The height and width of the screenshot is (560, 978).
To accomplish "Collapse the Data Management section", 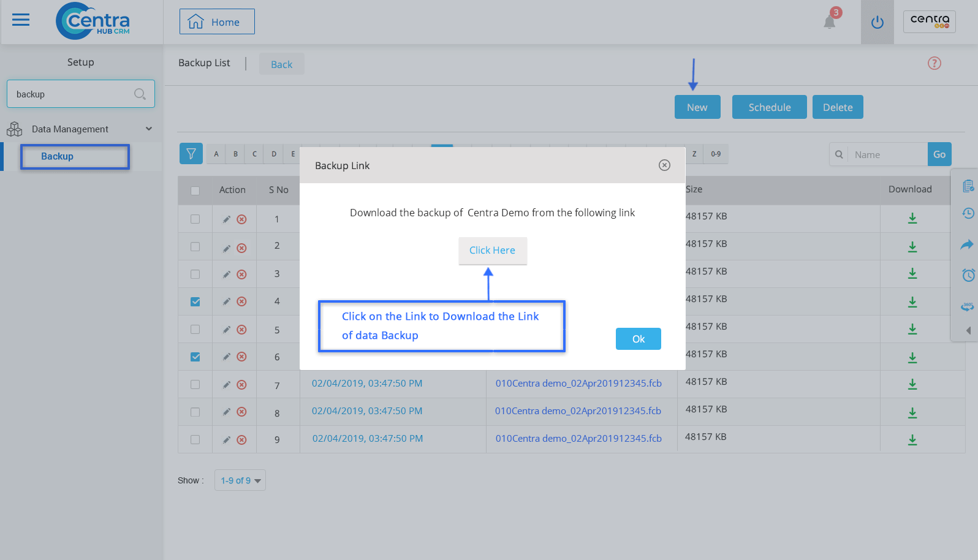I will [149, 129].
